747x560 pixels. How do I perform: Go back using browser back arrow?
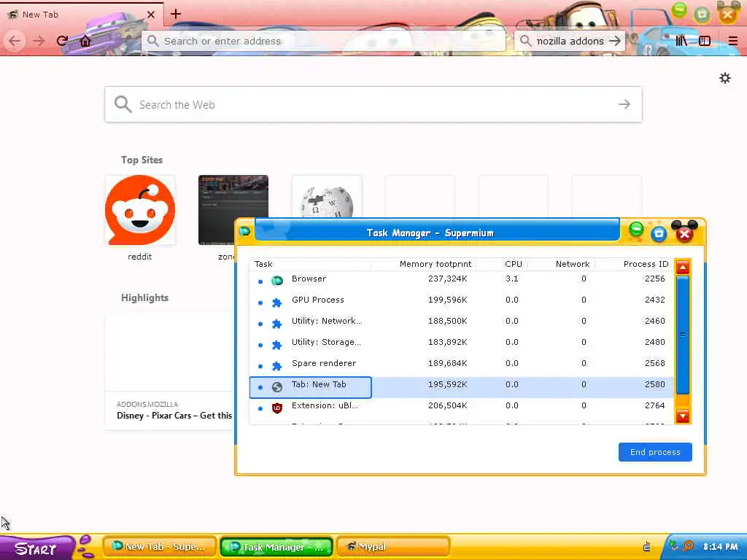(15, 41)
